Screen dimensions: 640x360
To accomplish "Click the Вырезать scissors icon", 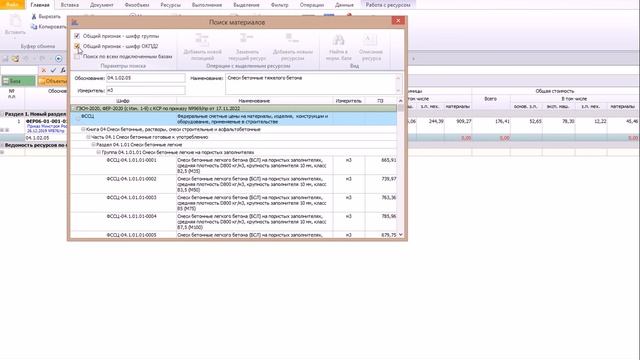I will coord(34,16).
